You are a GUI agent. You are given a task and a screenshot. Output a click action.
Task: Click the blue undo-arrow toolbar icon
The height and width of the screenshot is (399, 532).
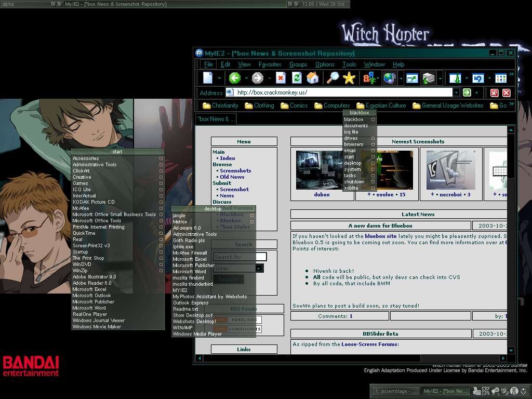(478, 78)
